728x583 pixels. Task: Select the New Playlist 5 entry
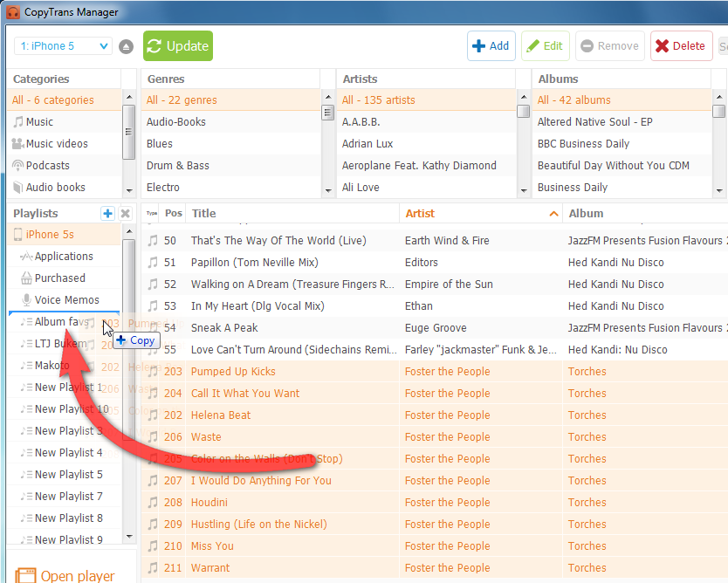(64, 475)
